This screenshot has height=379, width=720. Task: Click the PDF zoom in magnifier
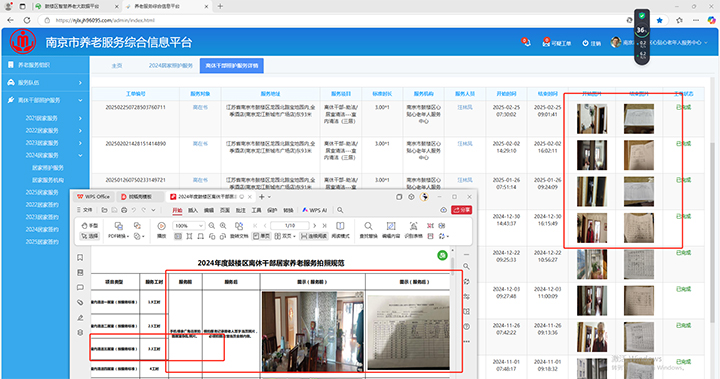pyautogui.click(x=223, y=226)
